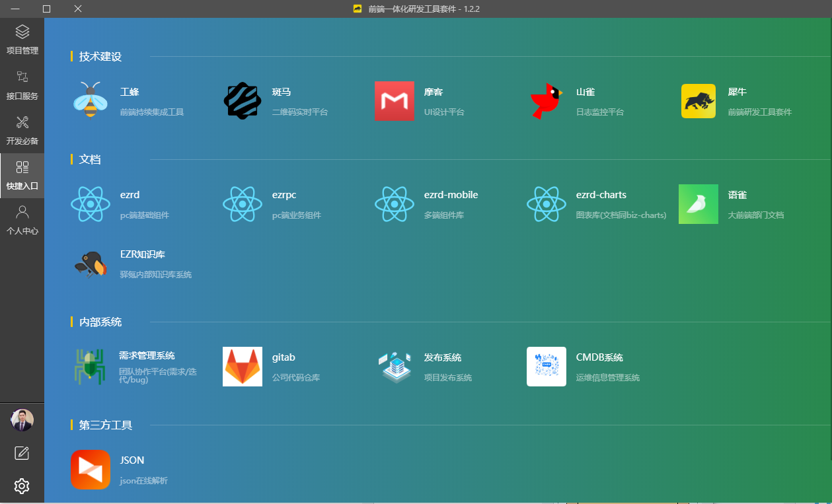Switch to 接口服务 sidebar tab
Screen dimensions: 832x504
[x=22, y=85]
